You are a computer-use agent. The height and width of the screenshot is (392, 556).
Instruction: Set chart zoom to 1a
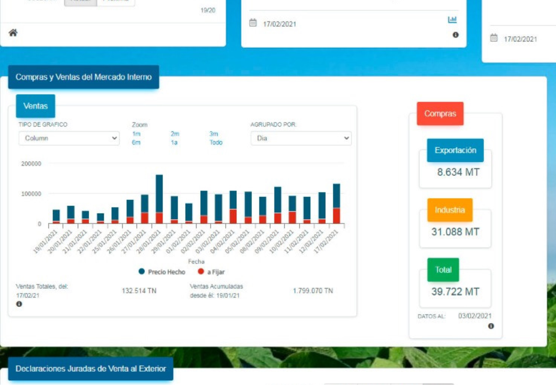point(174,142)
